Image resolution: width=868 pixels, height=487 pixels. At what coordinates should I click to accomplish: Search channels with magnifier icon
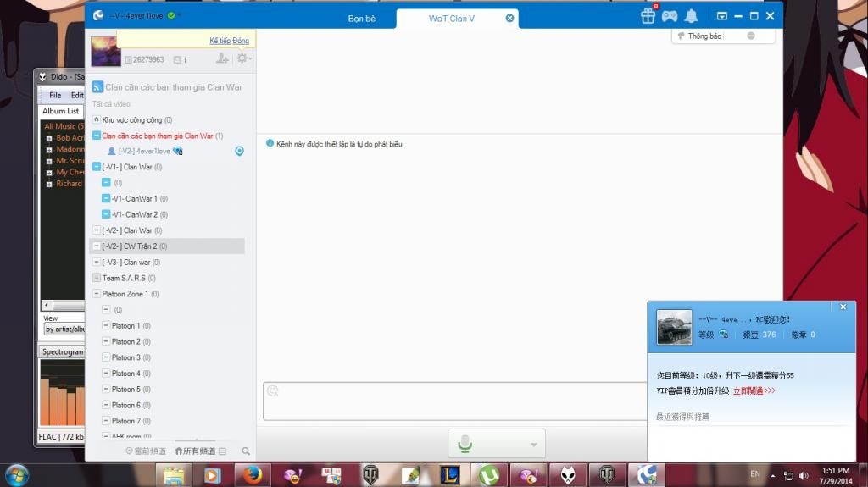point(246,451)
